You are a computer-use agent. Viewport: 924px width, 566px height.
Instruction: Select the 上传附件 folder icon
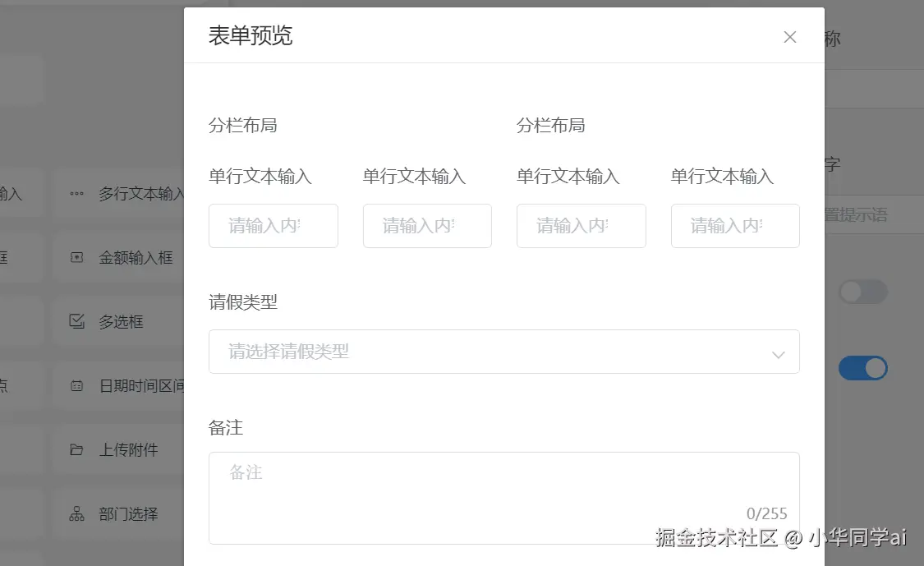click(76, 450)
